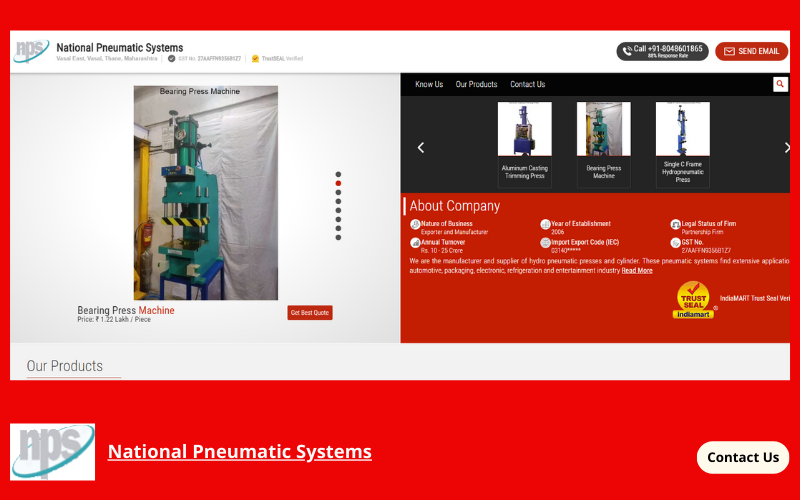Click the SEND EMAIL button

pyautogui.click(x=752, y=51)
